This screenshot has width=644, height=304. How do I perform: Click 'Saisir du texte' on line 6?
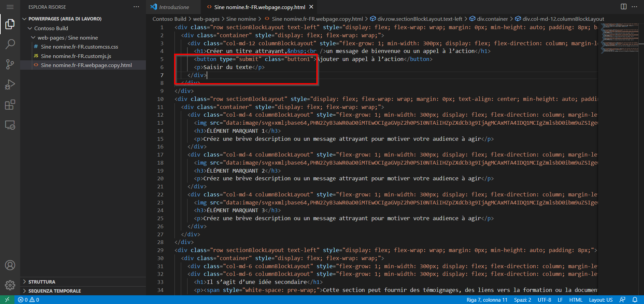[228, 67]
